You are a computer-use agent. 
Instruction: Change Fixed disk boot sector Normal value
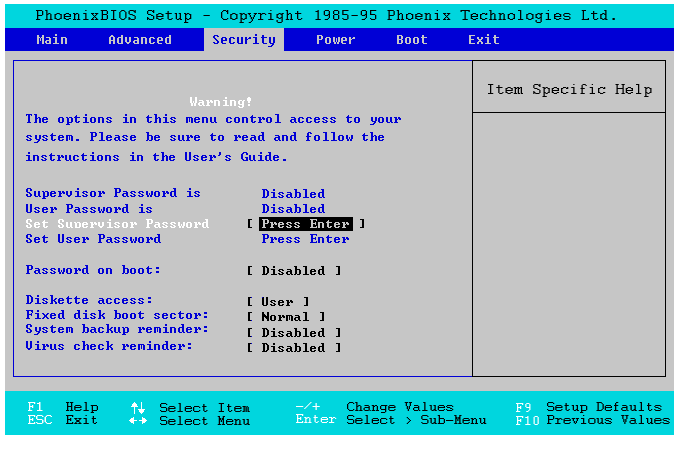point(285,317)
